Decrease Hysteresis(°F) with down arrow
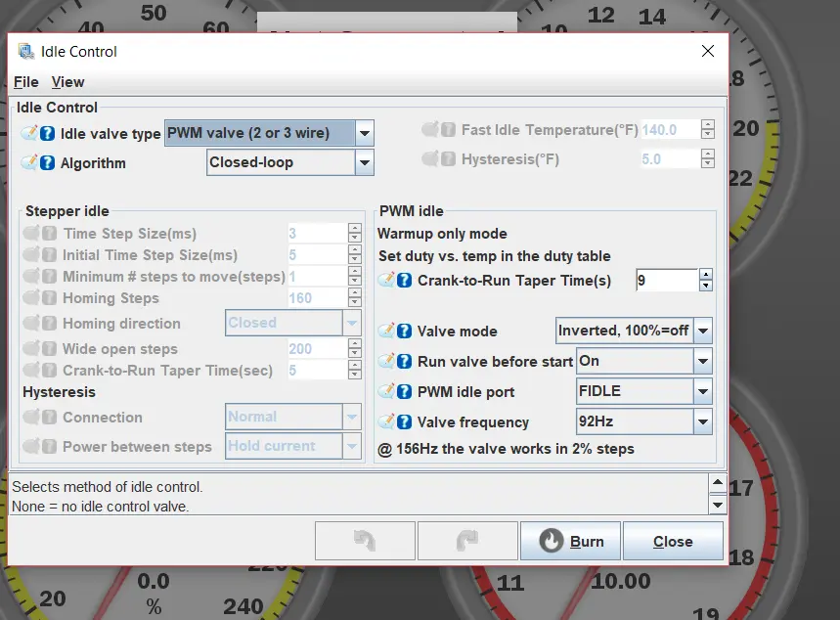The width and height of the screenshot is (840, 620). [708, 163]
